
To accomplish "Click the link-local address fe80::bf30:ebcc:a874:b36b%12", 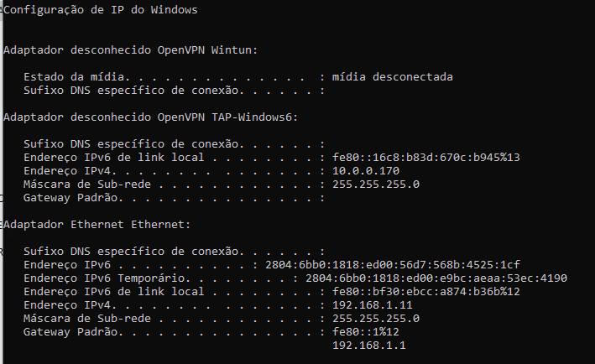I will pyautogui.click(x=426, y=292).
